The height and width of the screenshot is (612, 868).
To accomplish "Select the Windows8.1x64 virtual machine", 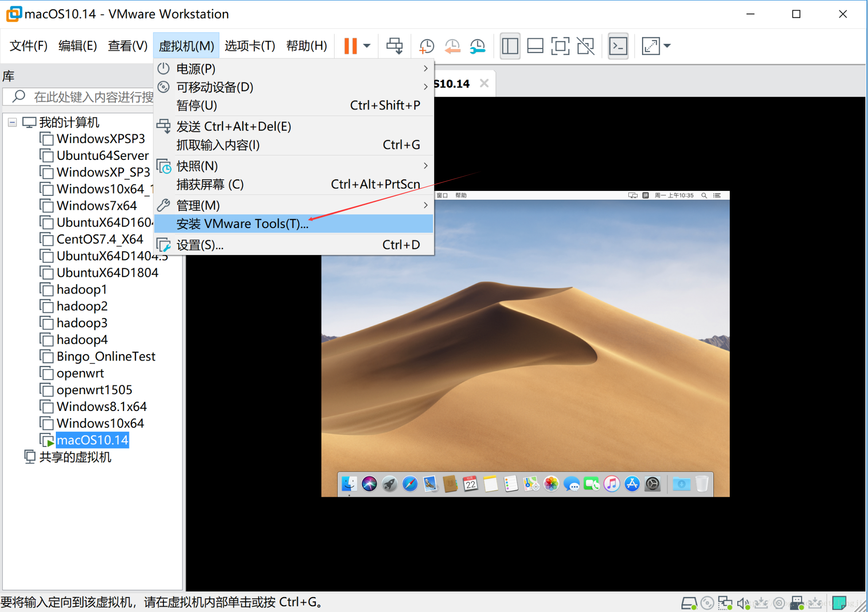I will (x=101, y=407).
